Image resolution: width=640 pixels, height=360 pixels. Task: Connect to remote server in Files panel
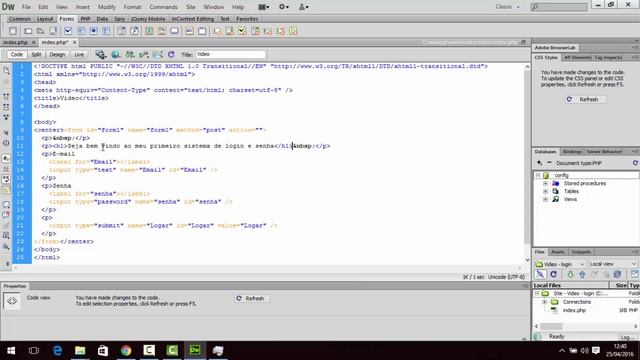[x=540, y=274]
